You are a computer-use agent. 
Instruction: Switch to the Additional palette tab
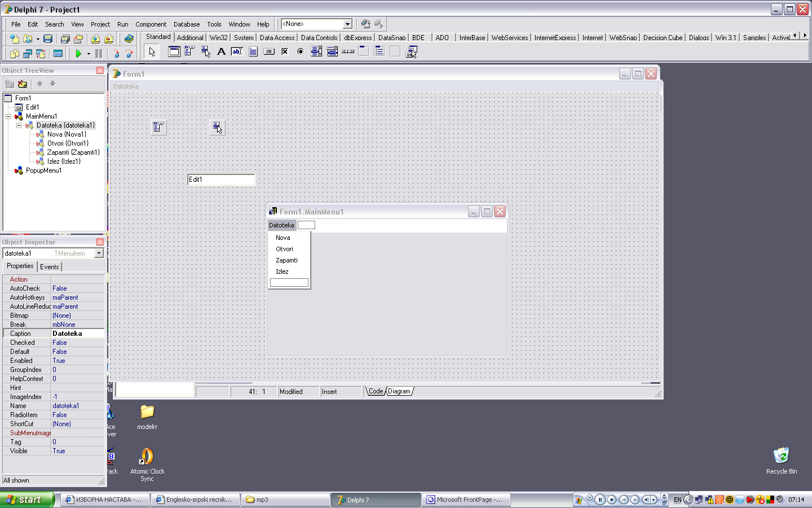[190, 38]
